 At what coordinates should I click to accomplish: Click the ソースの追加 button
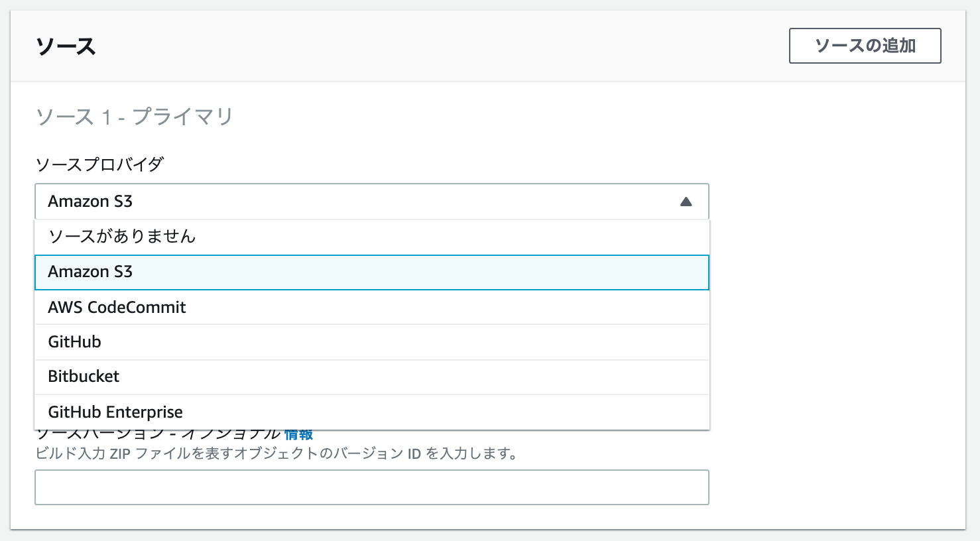tap(865, 46)
